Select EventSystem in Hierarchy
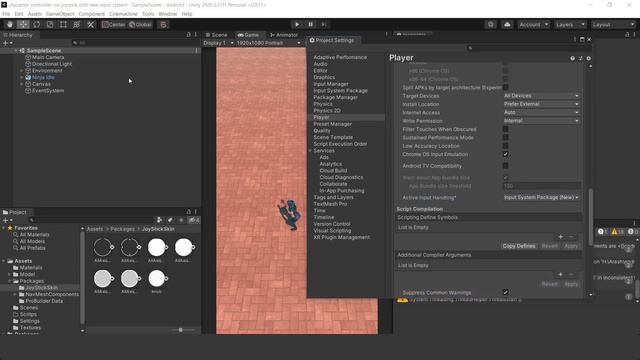The image size is (640, 360). (48, 91)
